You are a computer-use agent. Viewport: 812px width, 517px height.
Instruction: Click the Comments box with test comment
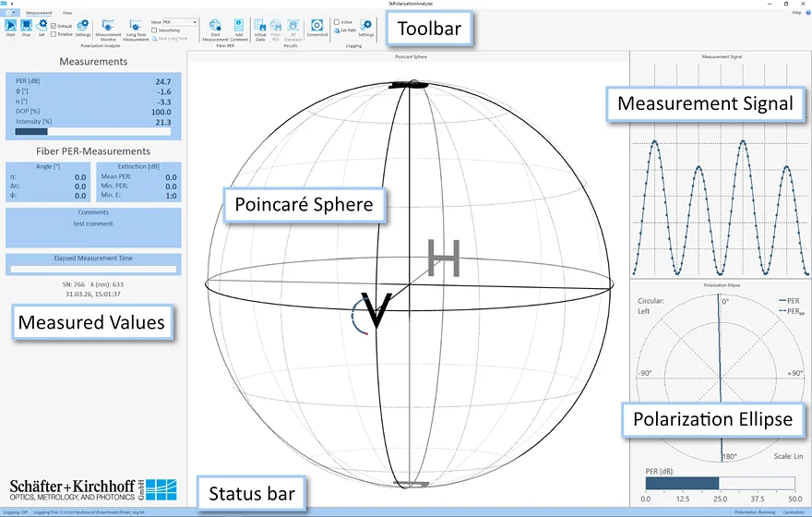click(x=93, y=228)
